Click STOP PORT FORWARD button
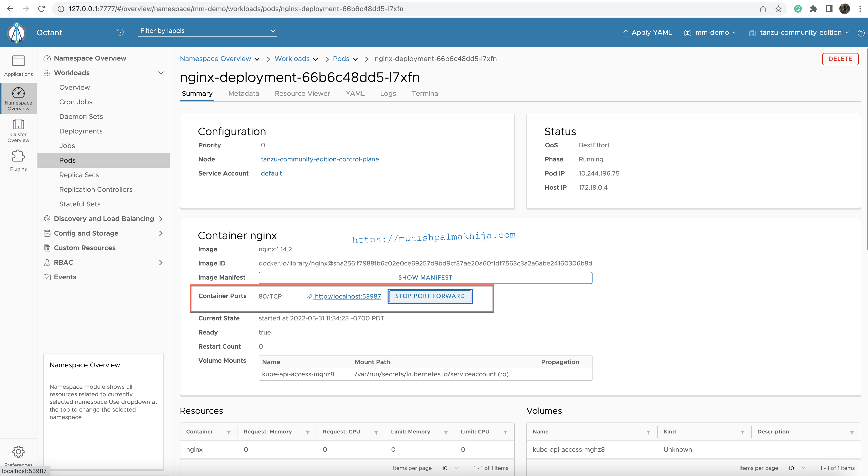This screenshot has height=476, width=868. pyautogui.click(x=430, y=296)
